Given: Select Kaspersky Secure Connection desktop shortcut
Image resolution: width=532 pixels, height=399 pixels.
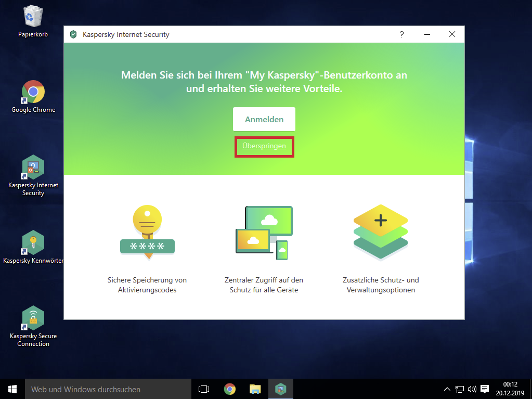Looking at the screenshot, I should coord(33,326).
